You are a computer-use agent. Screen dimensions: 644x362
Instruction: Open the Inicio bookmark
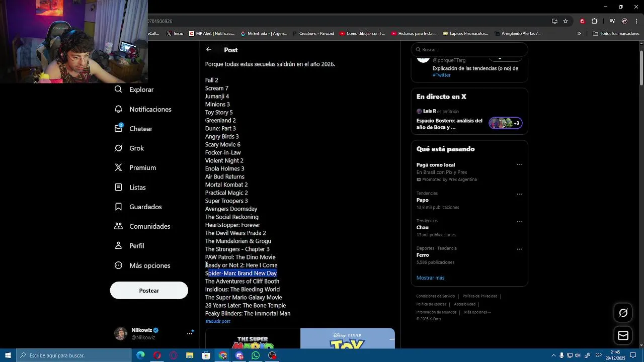click(175, 34)
